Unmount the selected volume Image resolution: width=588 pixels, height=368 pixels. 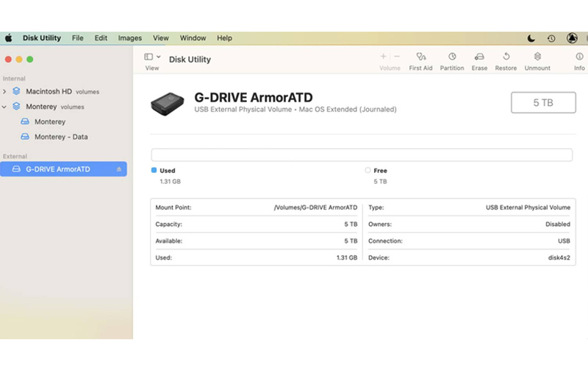coord(537,57)
